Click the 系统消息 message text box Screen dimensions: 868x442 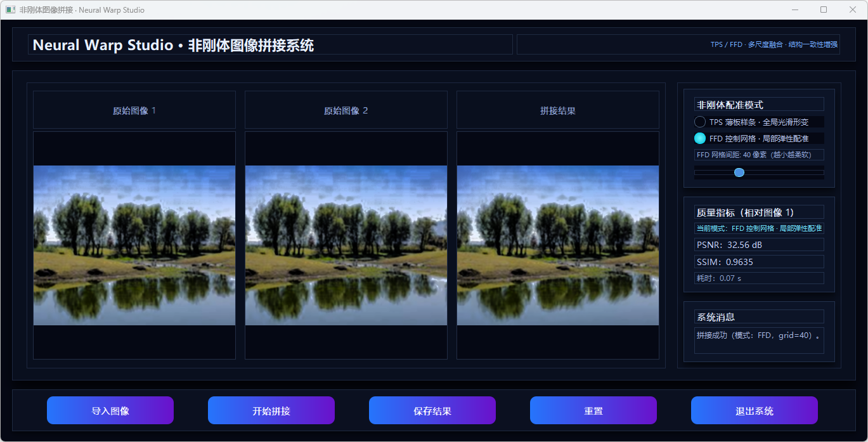[759, 340]
